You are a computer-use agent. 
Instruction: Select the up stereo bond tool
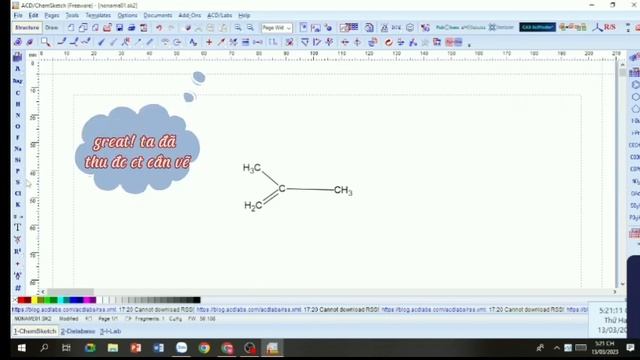pyautogui.click(x=102, y=42)
